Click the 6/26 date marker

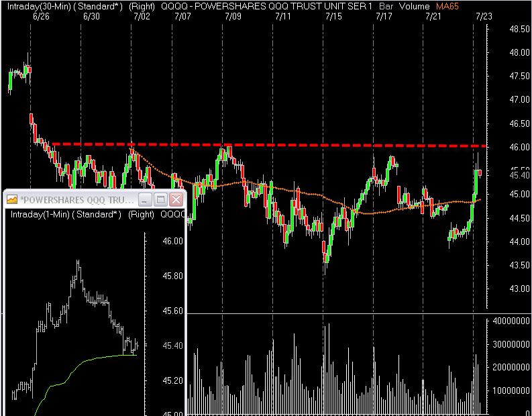[41, 16]
